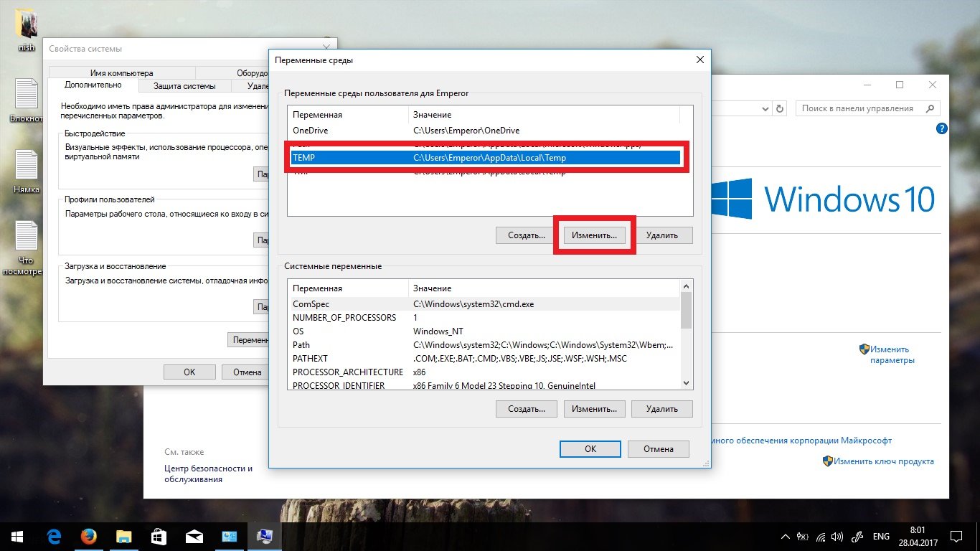Image resolution: width=980 pixels, height=551 pixels.
Task: Open File Explorer from the taskbar
Action: coord(124,536)
